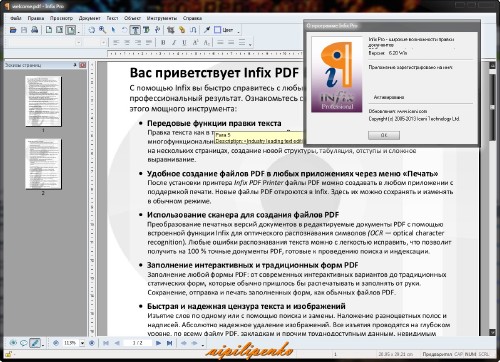Open the Справка menu
The height and width of the screenshot is (362, 500).
point(192,18)
